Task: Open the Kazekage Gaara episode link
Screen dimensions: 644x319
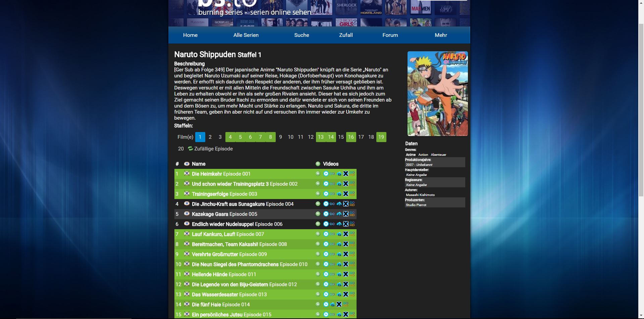Action: [210, 214]
